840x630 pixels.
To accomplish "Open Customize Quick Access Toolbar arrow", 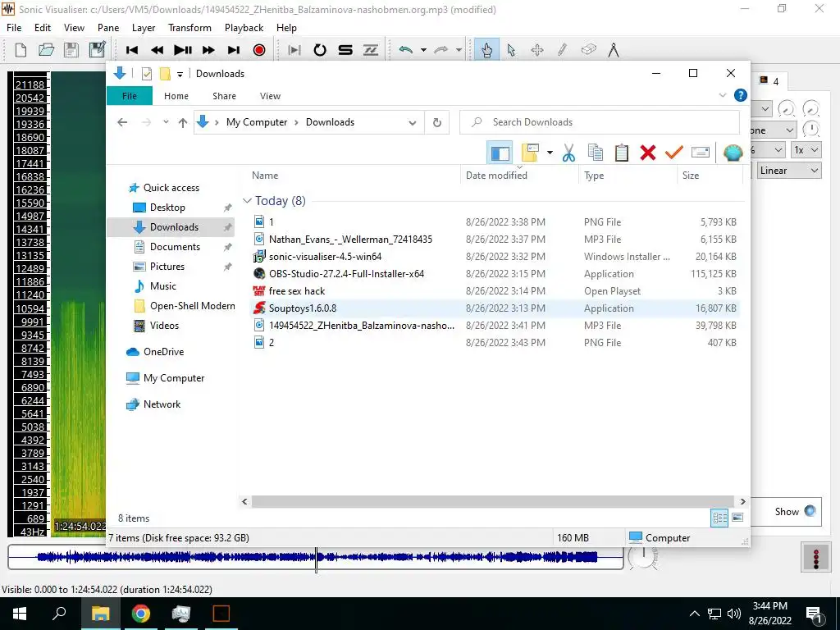I will [x=180, y=74].
